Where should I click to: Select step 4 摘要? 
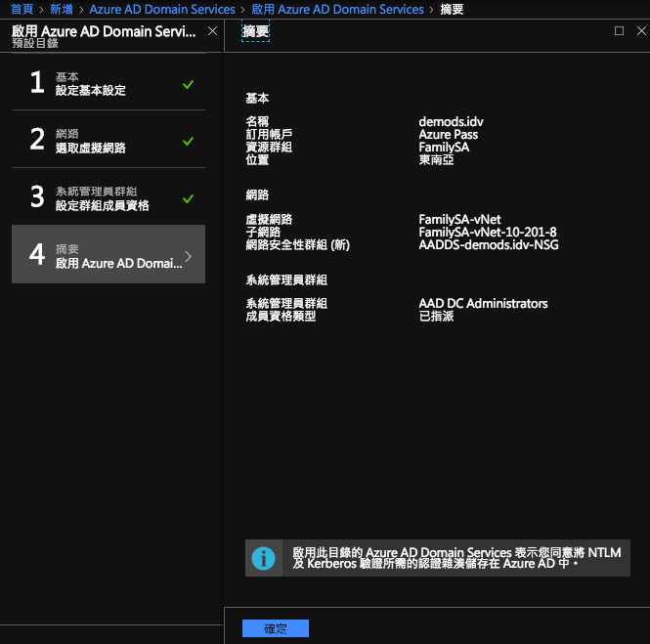click(x=108, y=254)
